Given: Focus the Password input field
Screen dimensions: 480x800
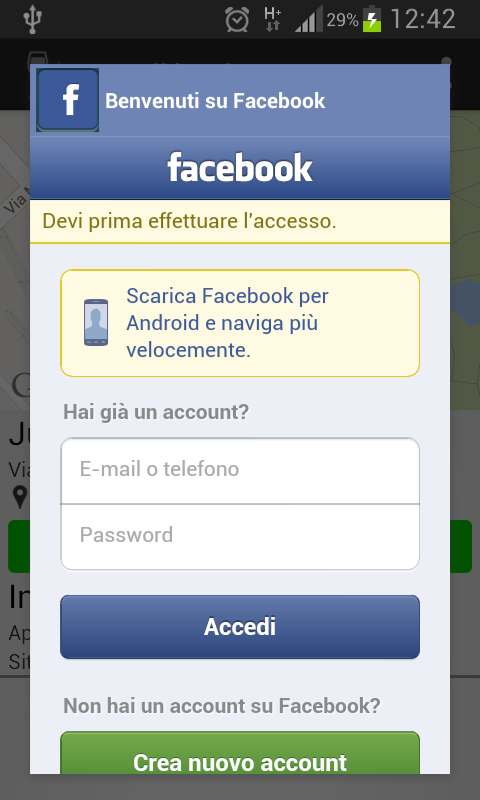Looking at the screenshot, I should (x=240, y=537).
